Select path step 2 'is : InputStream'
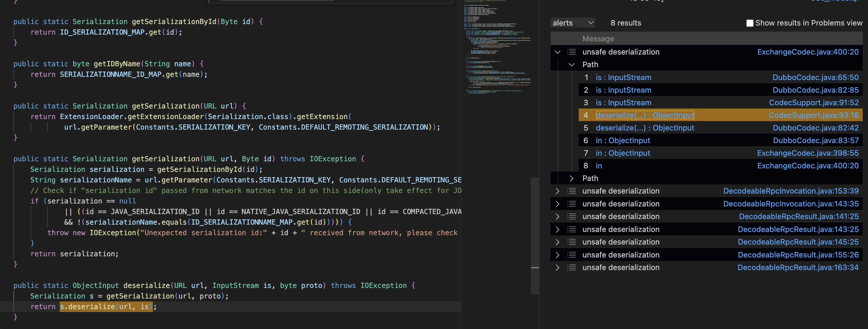The width and height of the screenshot is (868, 329). tap(623, 90)
